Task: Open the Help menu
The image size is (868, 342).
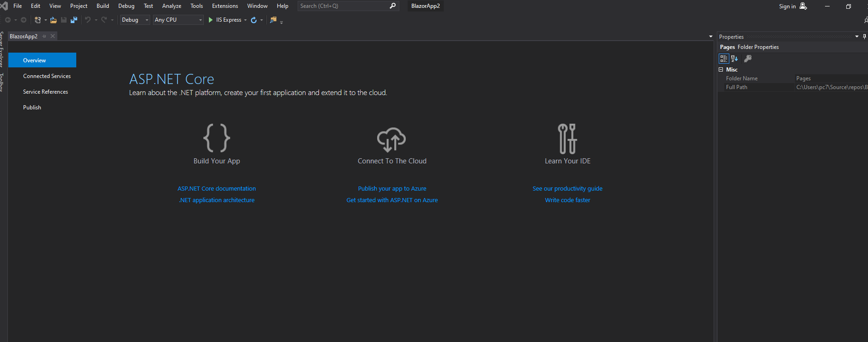Action: (282, 6)
